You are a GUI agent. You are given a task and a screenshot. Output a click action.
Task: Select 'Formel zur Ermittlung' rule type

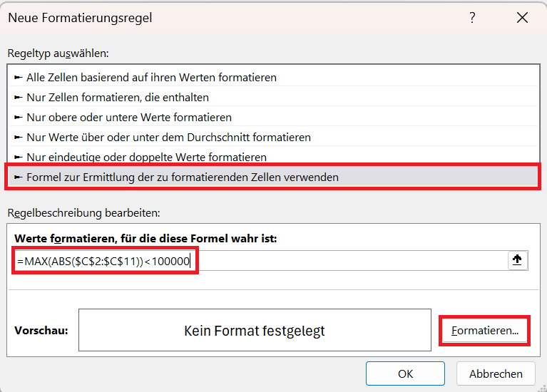tap(273, 177)
